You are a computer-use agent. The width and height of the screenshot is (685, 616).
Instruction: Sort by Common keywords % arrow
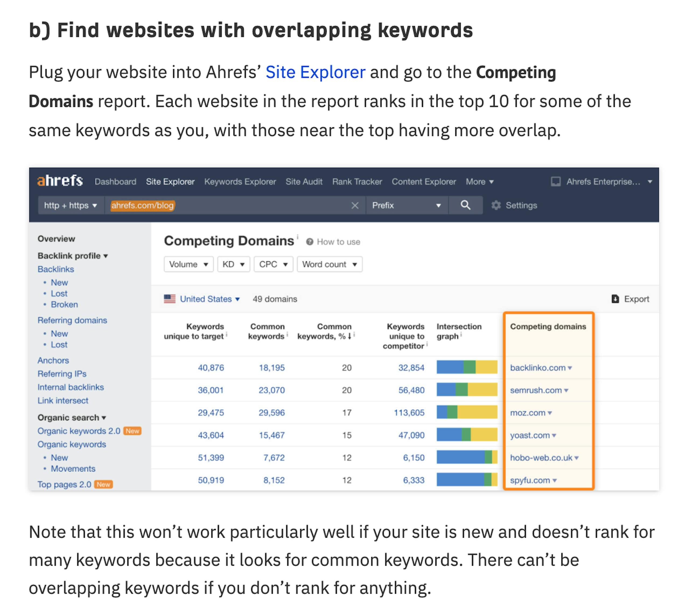coord(350,337)
